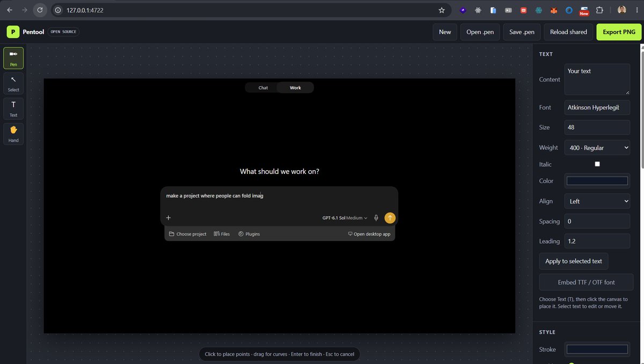
Task: Click the Spacing input field
Action: pos(597,221)
